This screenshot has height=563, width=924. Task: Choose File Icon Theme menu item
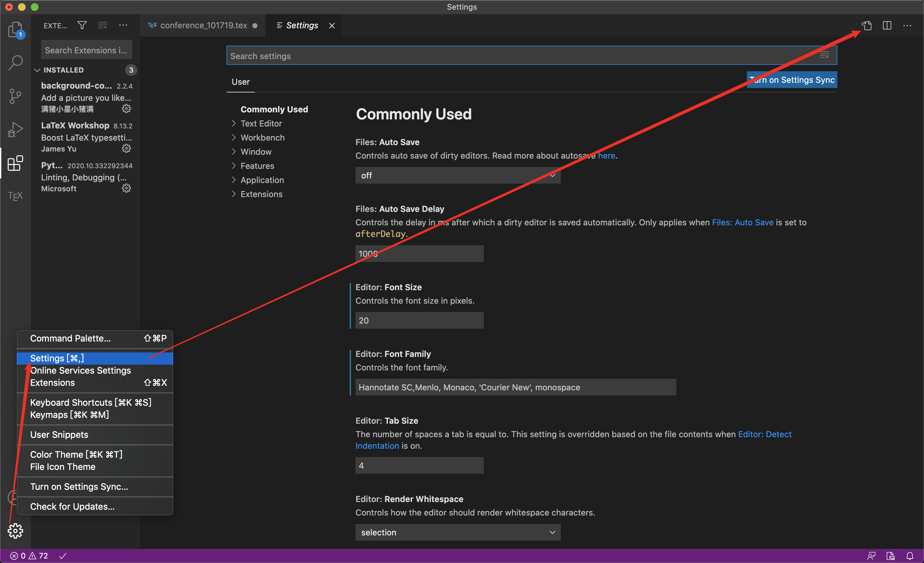(95, 467)
